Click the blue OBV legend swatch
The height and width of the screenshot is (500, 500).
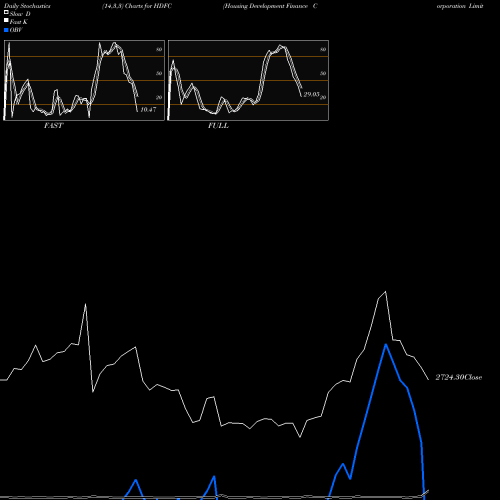(x=6, y=30)
